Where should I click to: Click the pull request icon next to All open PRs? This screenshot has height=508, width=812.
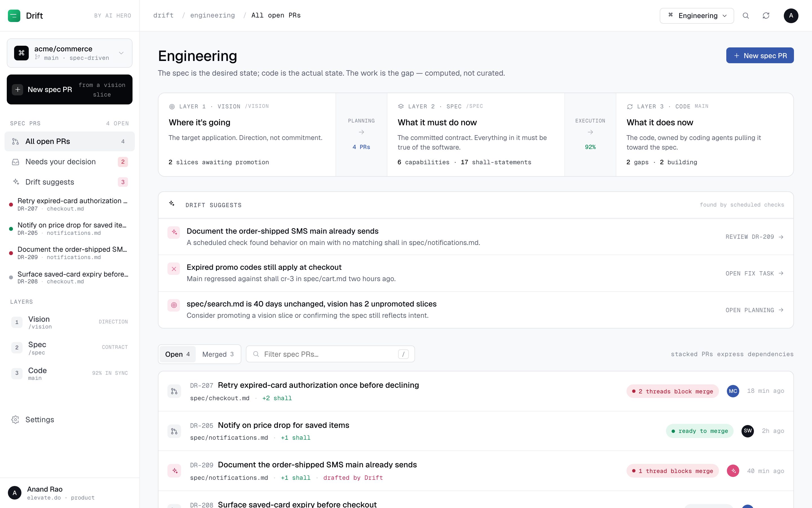(16, 141)
